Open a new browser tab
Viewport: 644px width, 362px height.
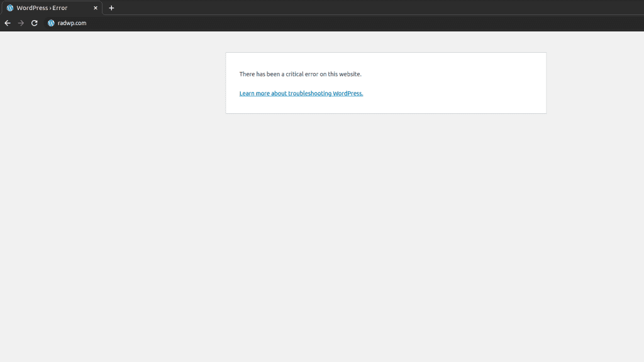click(111, 8)
